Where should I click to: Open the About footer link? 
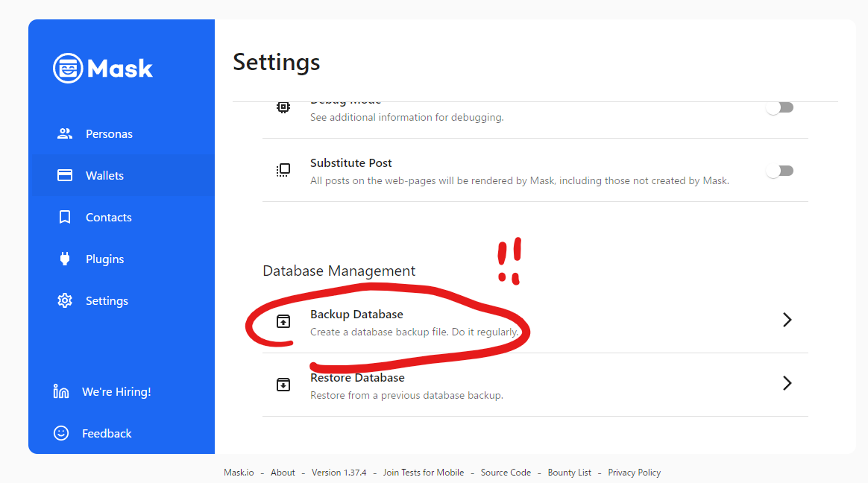[x=283, y=473]
